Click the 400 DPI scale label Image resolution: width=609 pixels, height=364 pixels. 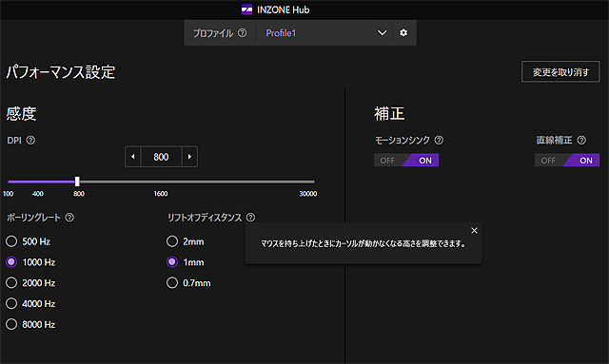[38, 194]
